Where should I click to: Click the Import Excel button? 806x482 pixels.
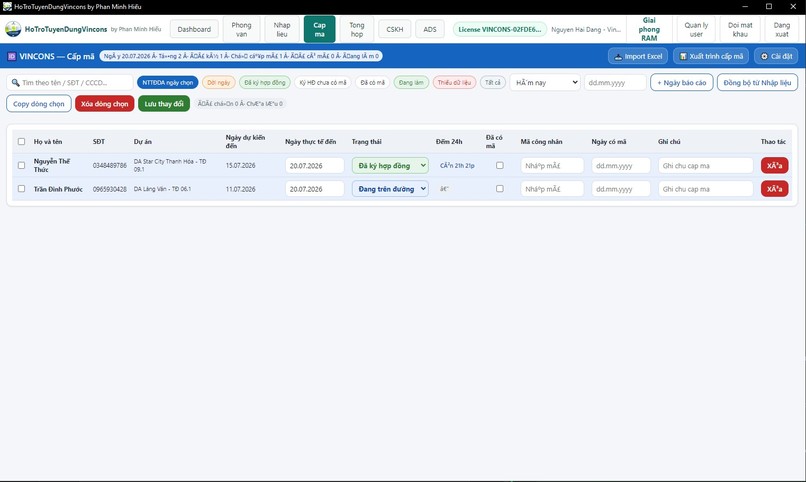(x=638, y=57)
